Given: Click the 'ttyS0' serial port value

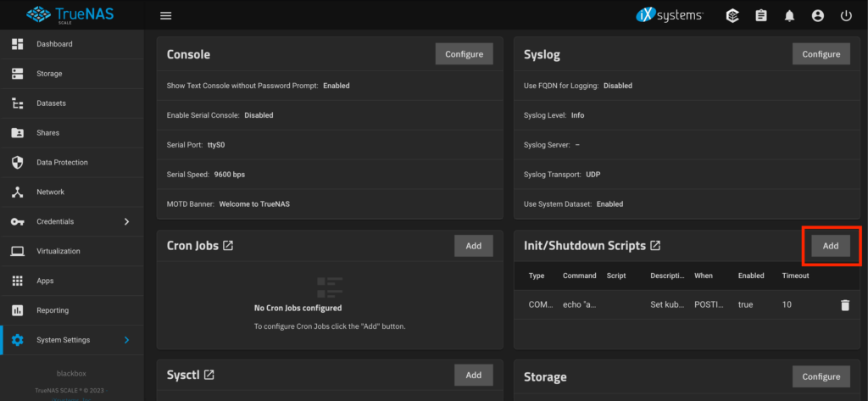Looking at the screenshot, I should [216, 145].
